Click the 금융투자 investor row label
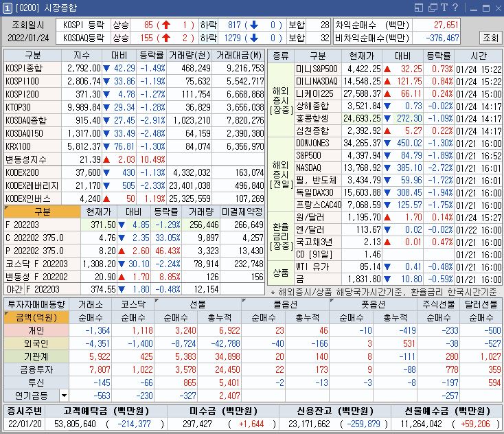 [x=36, y=369]
